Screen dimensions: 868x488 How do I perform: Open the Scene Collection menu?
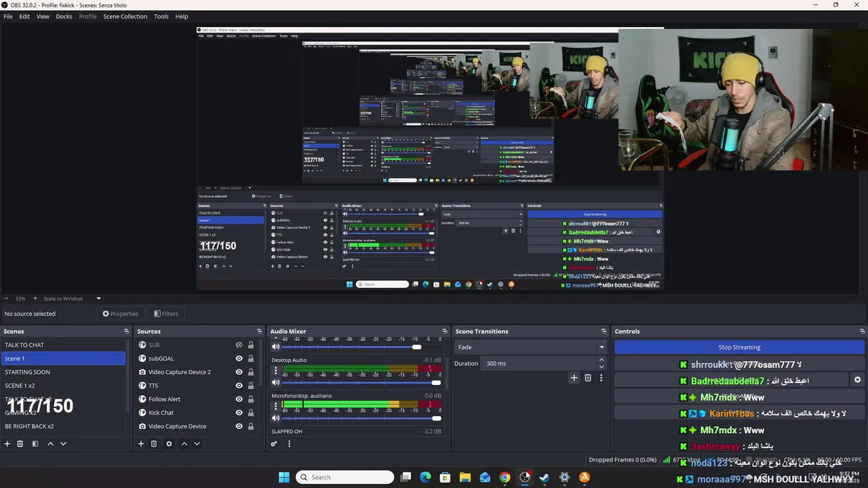coord(125,16)
